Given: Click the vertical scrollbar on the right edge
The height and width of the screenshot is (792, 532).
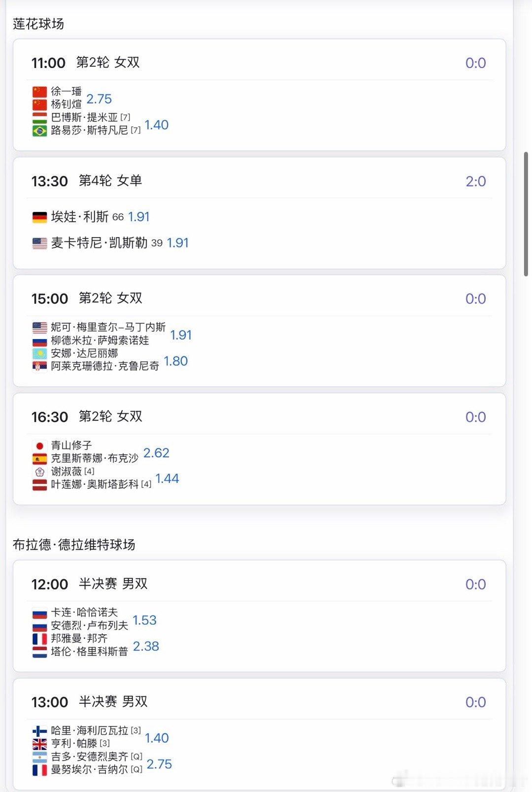Looking at the screenshot, I should (x=526, y=214).
